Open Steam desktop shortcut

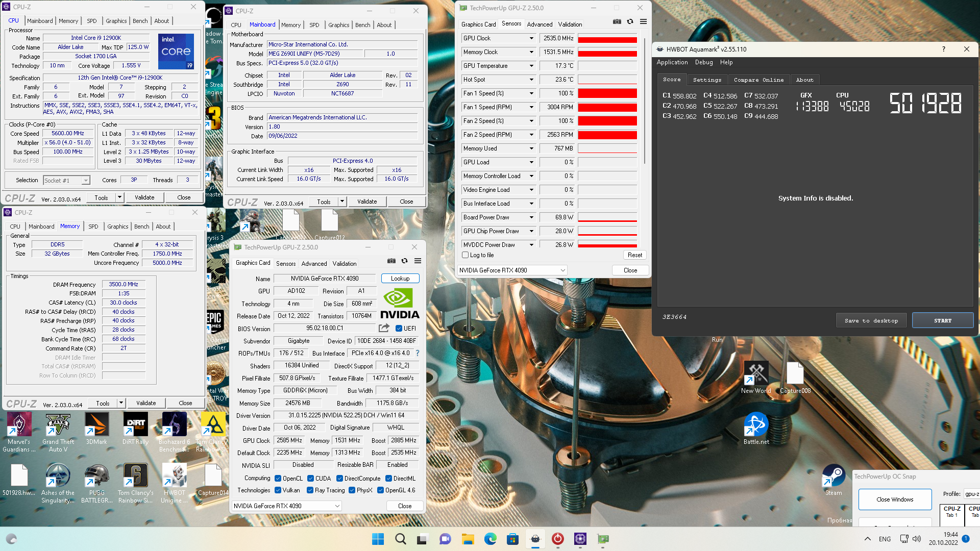[x=834, y=480]
